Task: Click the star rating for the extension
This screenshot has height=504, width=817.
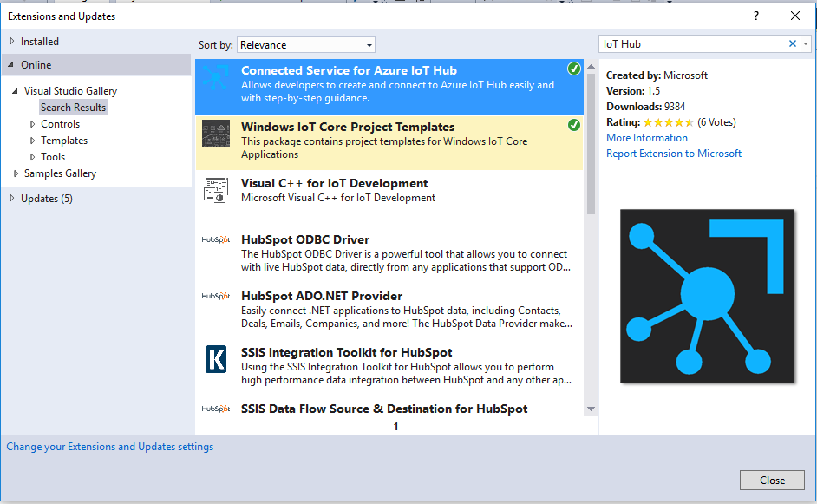Action: tap(669, 122)
